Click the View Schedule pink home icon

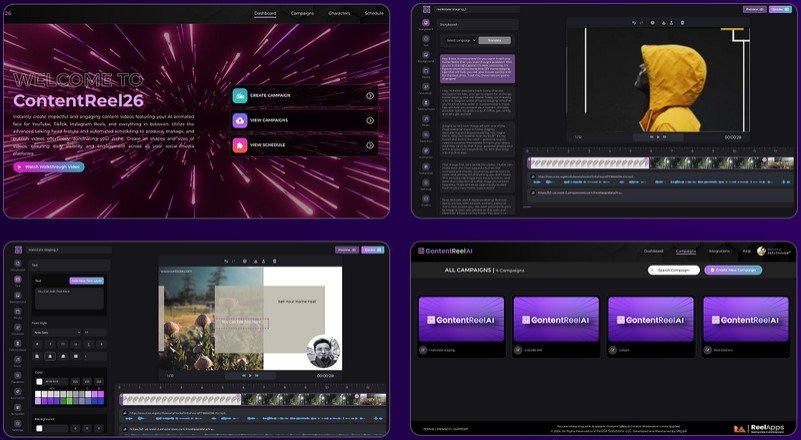(240, 145)
